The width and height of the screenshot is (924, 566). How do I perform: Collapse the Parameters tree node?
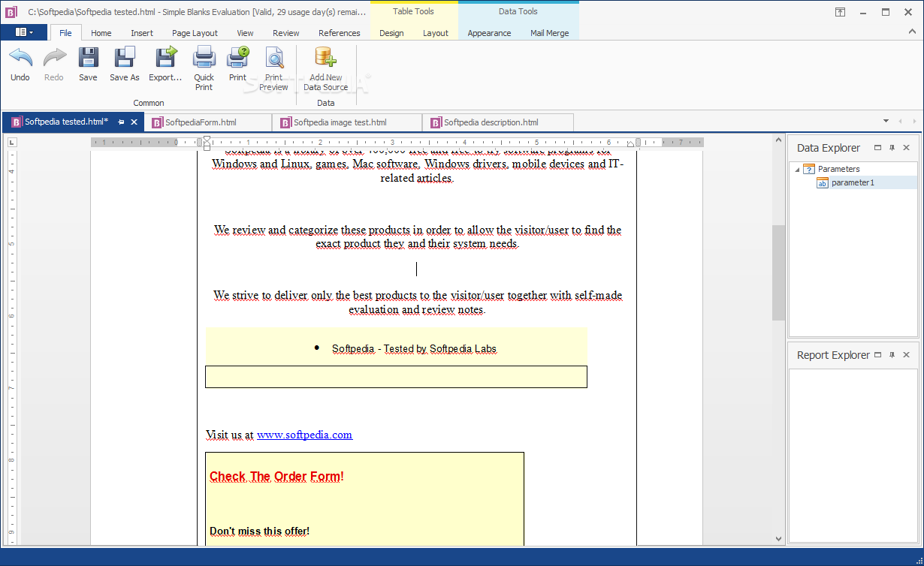pos(797,170)
